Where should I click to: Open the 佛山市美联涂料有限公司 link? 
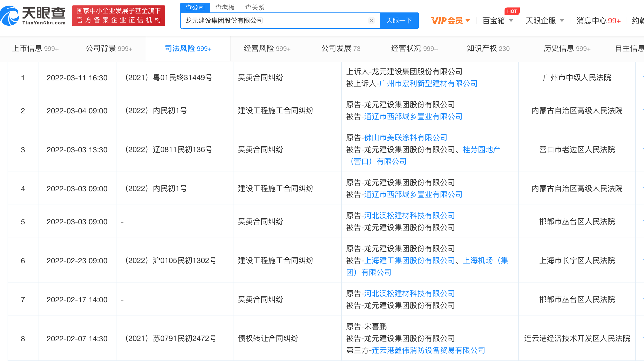(x=405, y=138)
